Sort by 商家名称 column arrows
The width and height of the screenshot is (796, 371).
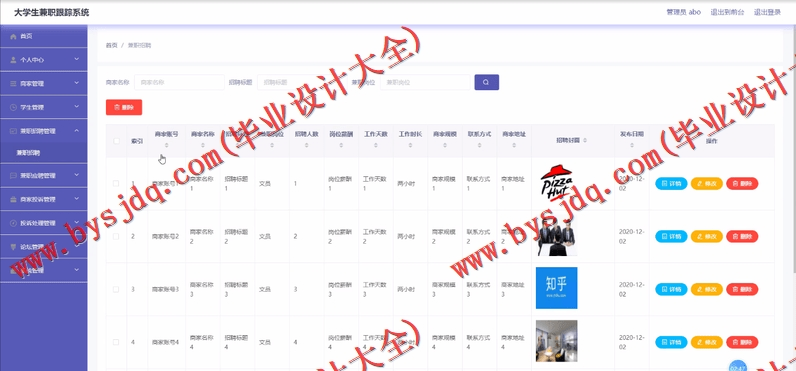pos(203,146)
